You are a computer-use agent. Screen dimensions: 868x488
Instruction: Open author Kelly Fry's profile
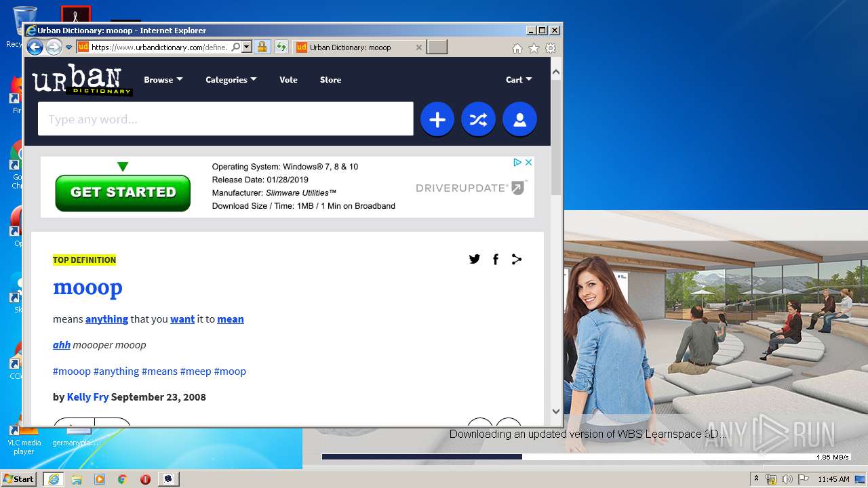coord(87,397)
